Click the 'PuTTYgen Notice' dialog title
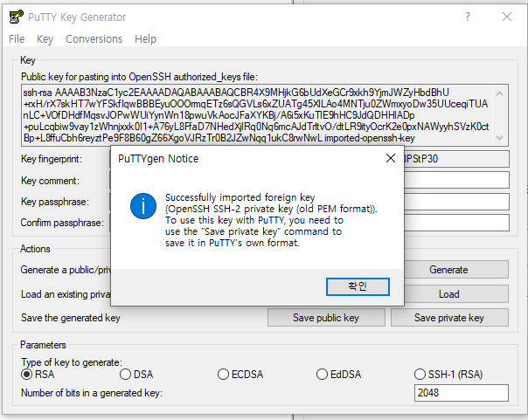 158,158
